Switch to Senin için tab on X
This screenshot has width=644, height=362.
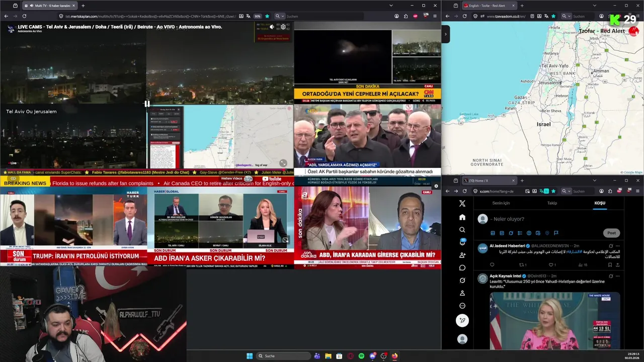coord(501,203)
